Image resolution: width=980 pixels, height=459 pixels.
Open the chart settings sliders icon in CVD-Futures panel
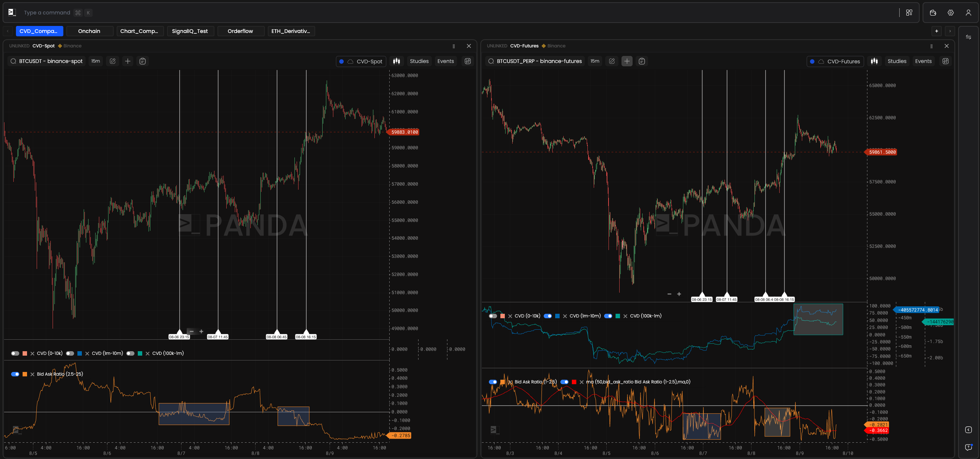click(x=946, y=61)
